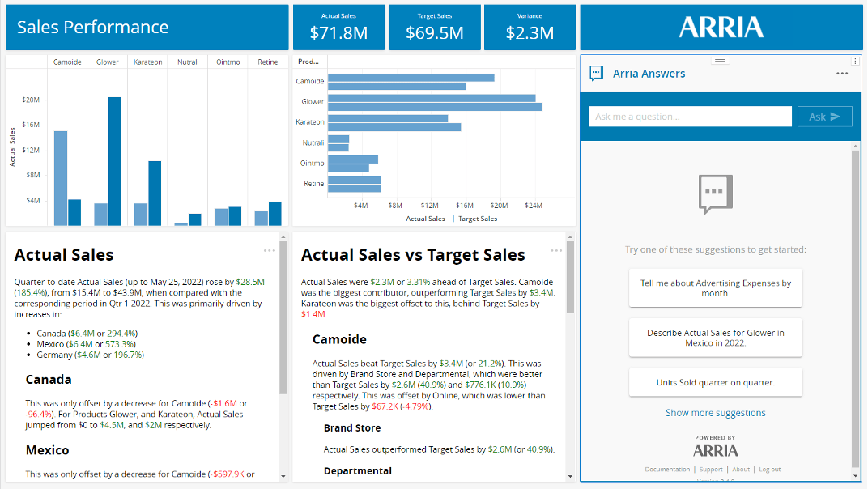Open more options on Actual Sales vs Target narrative
868x489 pixels.
(x=555, y=250)
